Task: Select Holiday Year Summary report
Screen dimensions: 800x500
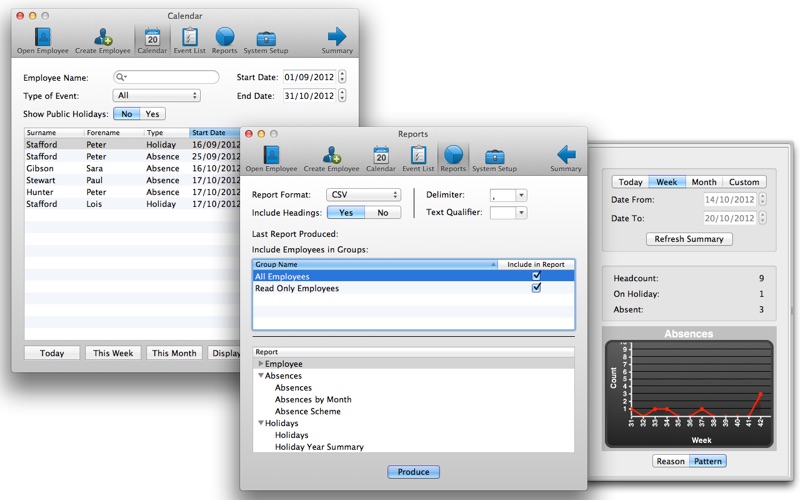Action: [319, 447]
